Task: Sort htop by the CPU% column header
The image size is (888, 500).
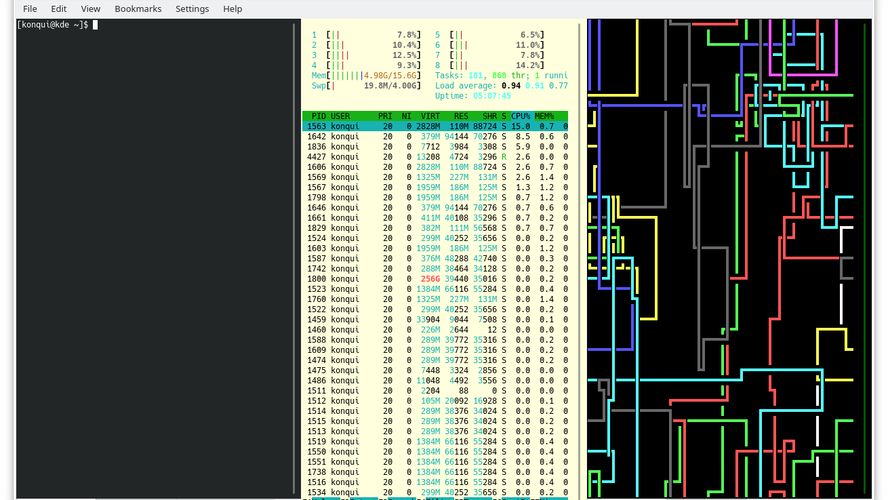Action: (520, 116)
